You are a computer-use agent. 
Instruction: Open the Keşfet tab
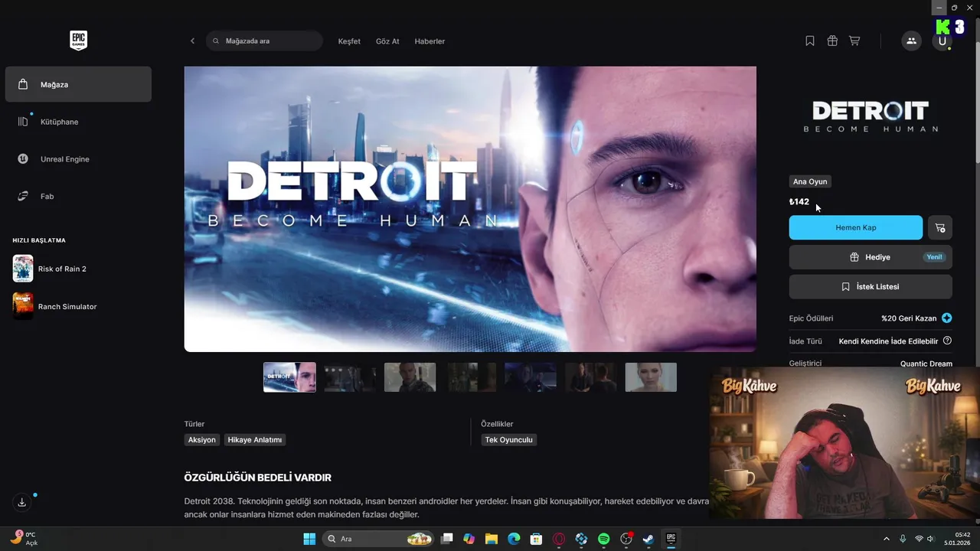pos(349,41)
